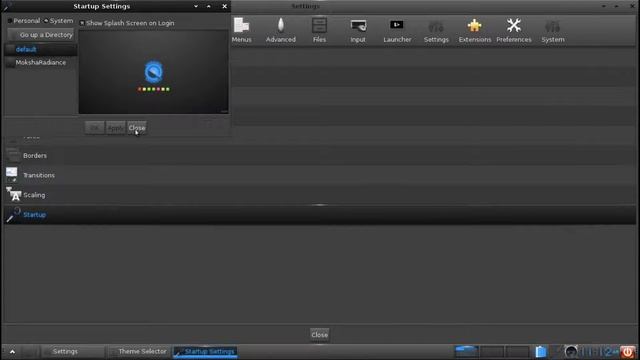Click OK in Startup Settings dialog
The image size is (640, 360).
94,128
